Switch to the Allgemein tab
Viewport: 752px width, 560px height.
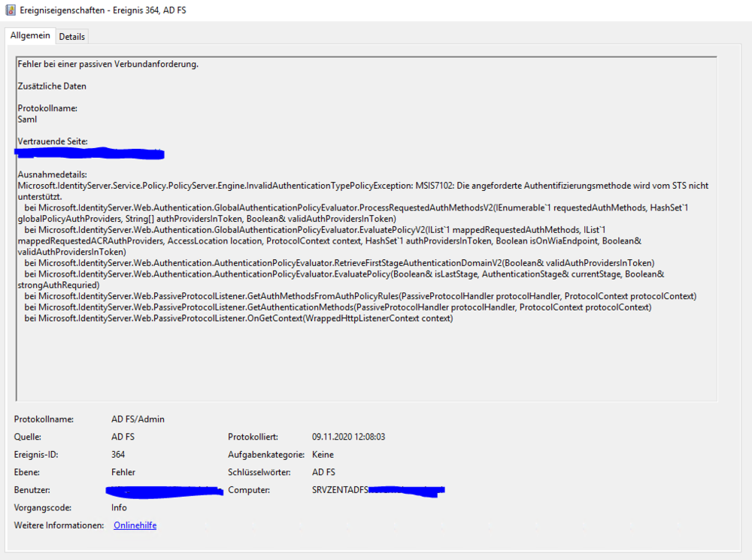click(x=30, y=35)
